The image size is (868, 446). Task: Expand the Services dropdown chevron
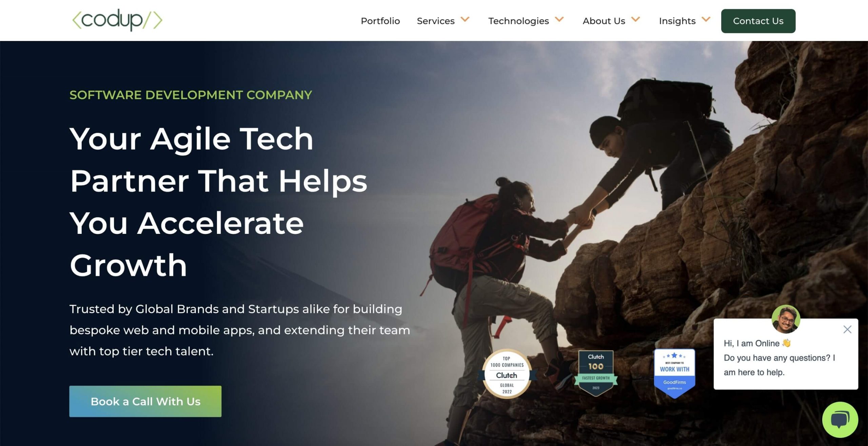pyautogui.click(x=465, y=19)
